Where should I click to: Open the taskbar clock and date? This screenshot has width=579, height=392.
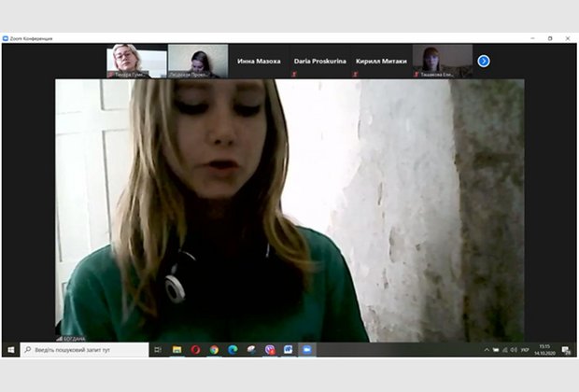(544, 350)
